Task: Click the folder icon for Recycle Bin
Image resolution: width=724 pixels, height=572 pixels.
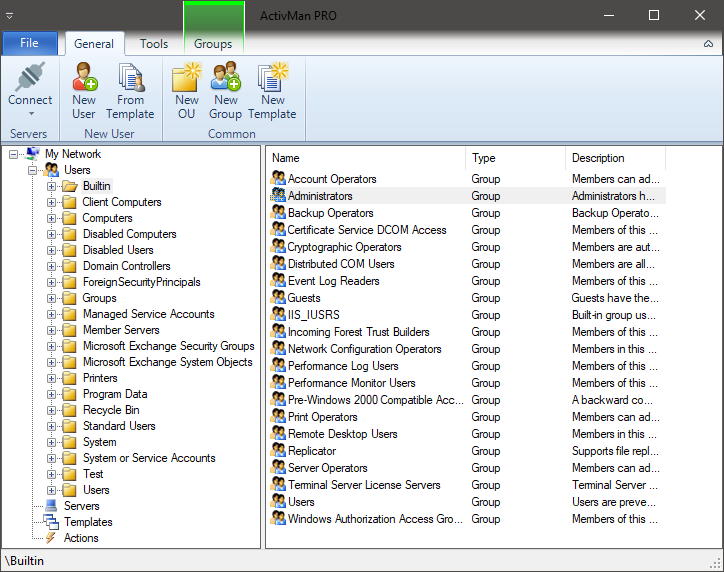Action: coord(69,410)
